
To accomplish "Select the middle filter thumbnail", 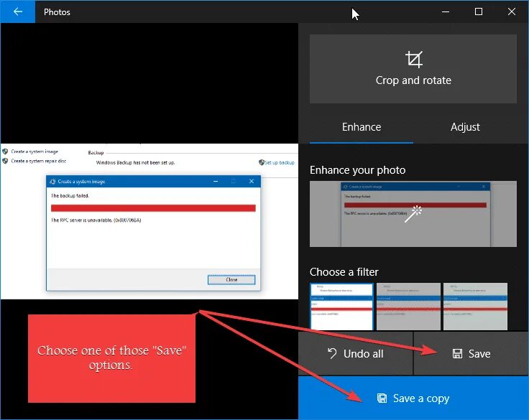I will (408, 307).
